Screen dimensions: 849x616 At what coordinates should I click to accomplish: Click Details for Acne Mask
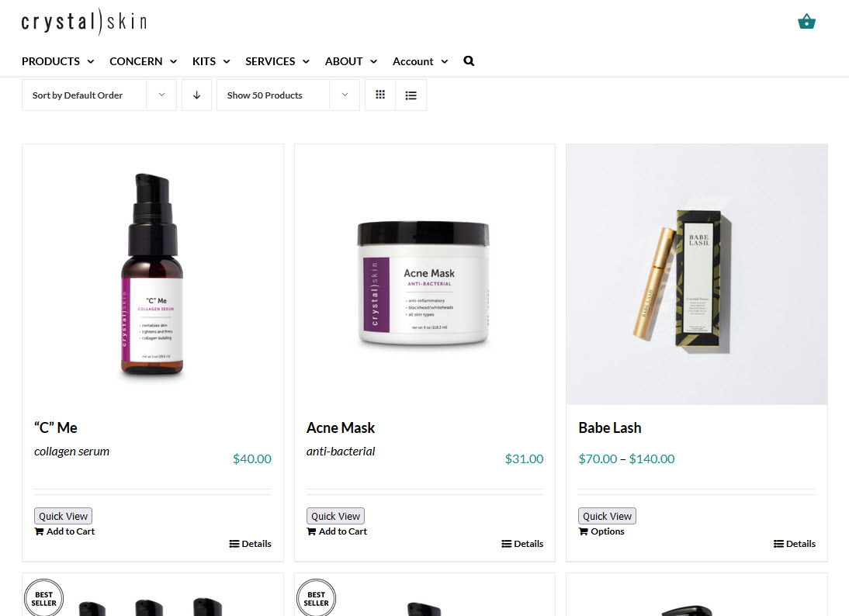click(x=522, y=544)
